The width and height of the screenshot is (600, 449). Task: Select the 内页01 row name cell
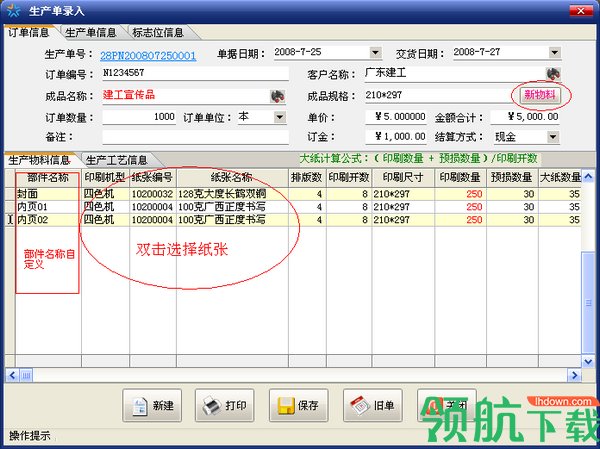pos(48,207)
